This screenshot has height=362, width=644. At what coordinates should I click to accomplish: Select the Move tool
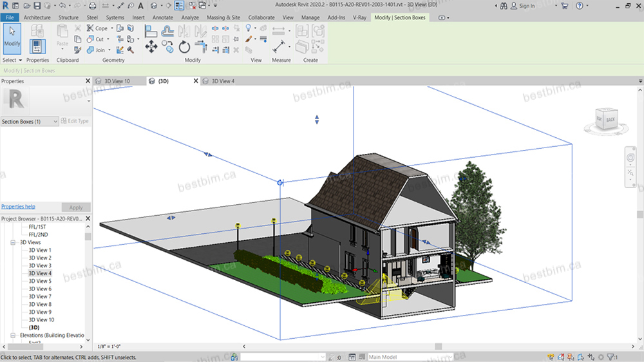151,46
